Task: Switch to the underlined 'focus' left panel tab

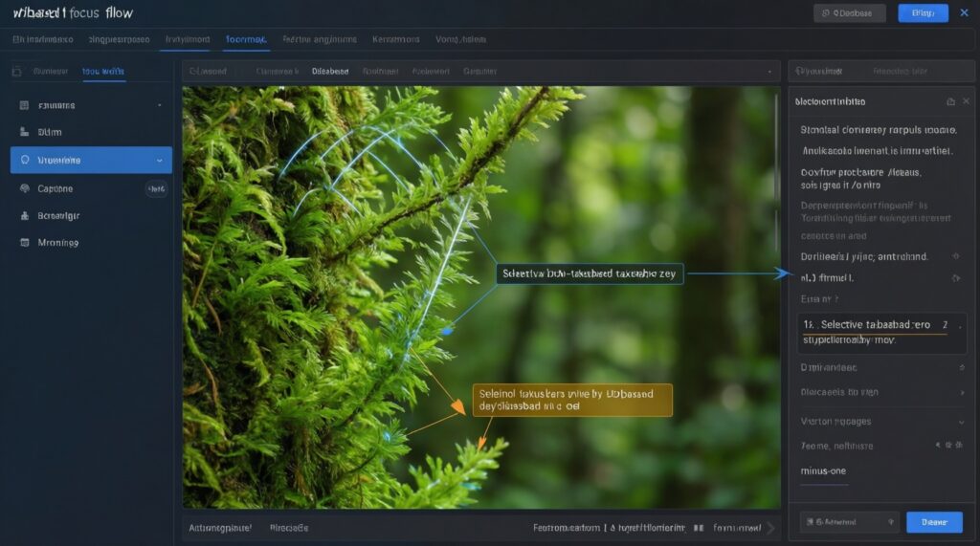Action: [x=102, y=72]
